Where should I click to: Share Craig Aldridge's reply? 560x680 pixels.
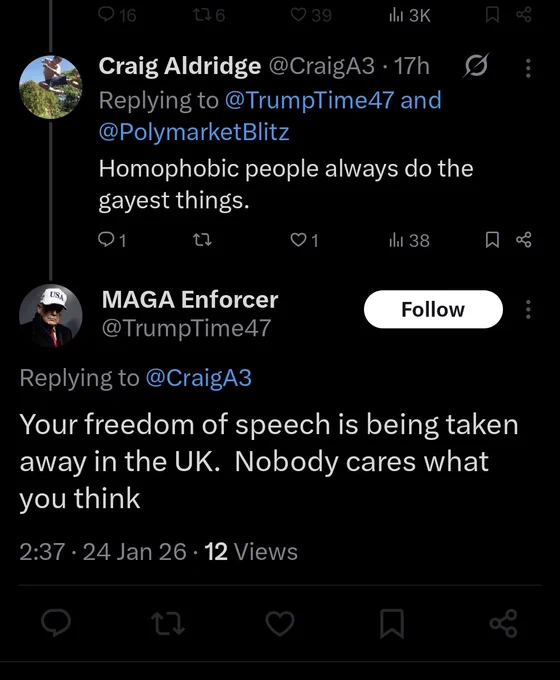click(524, 239)
